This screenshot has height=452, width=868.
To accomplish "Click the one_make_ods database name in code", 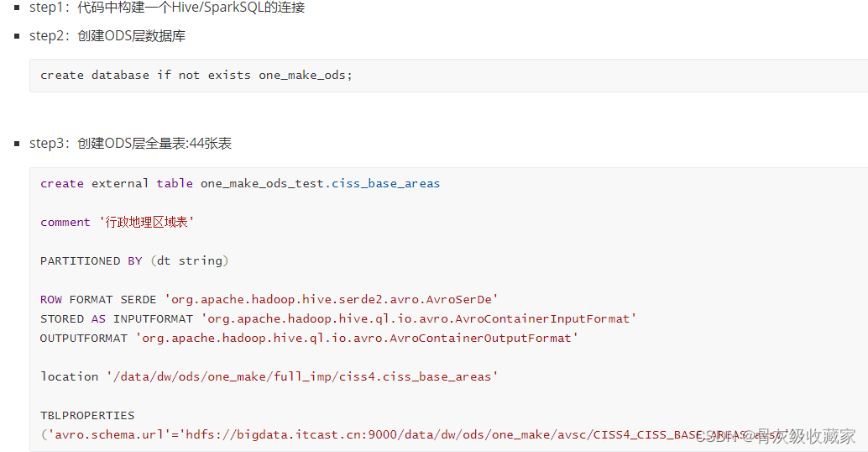I will pos(305,76).
